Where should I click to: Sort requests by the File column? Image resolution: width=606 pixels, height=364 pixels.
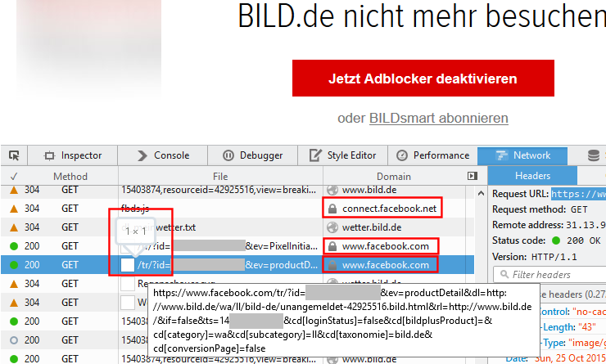coord(220,177)
